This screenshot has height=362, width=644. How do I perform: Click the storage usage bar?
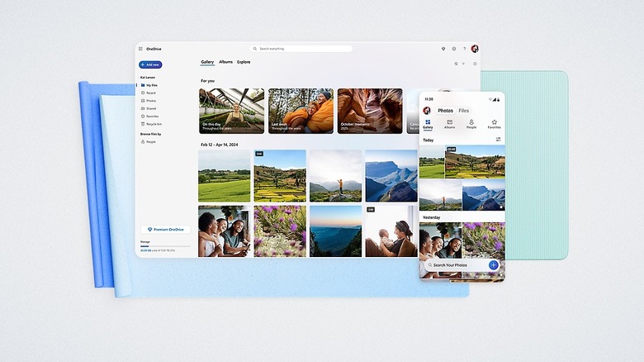click(165, 246)
